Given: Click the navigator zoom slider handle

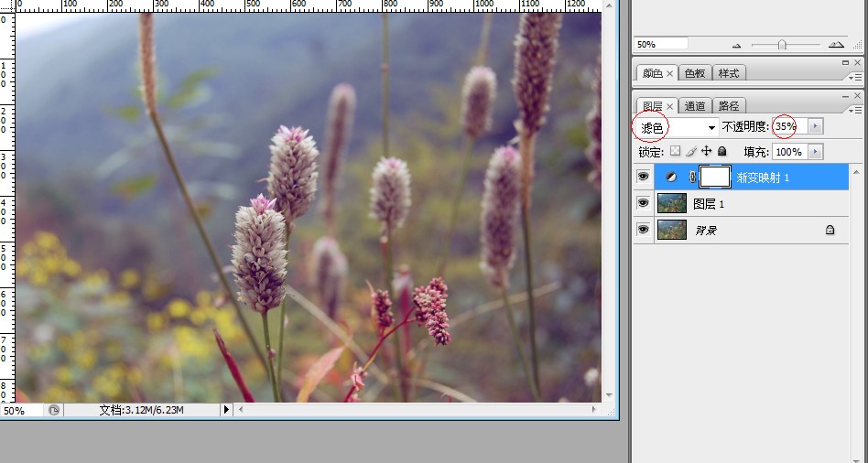Looking at the screenshot, I should pyautogui.click(x=781, y=44).
